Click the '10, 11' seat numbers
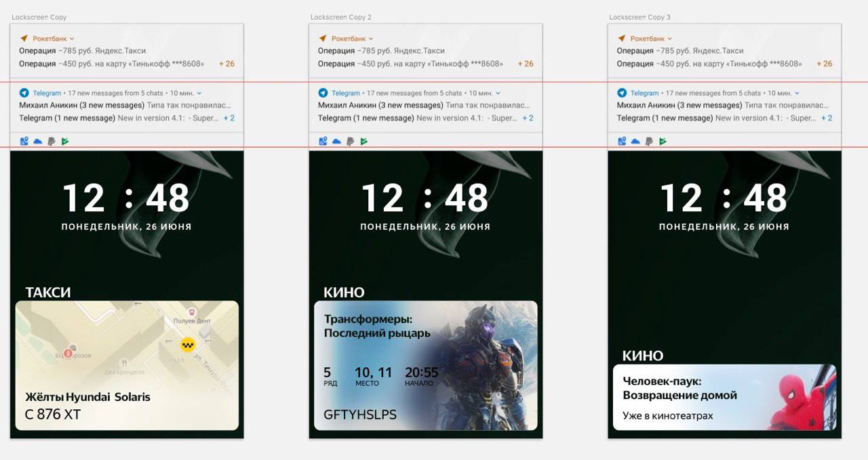This screenshot has width=868, height=460. coord(374,372)
